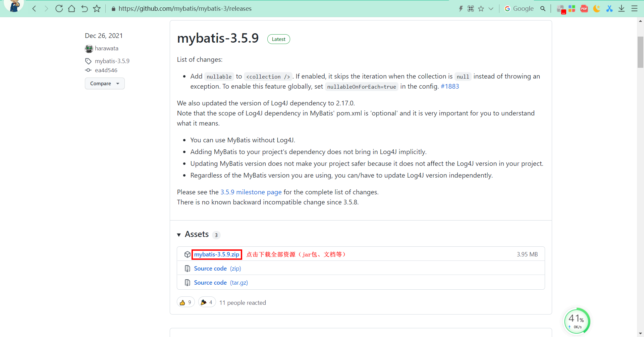Open harawata's avatar image
The image size is (644, 337).
click(89, 49)
